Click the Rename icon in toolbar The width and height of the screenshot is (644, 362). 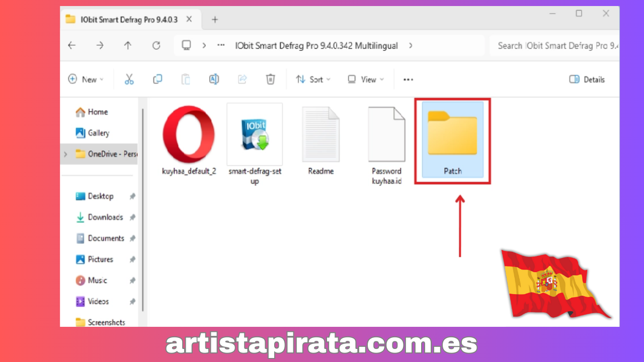214,79
